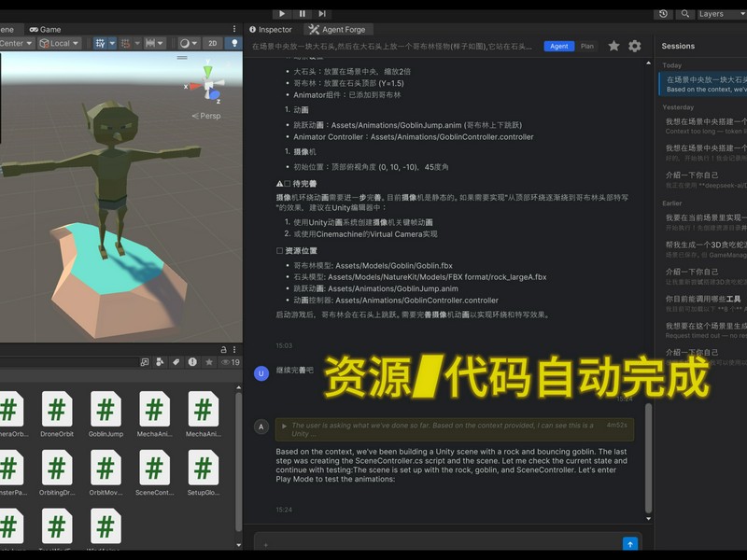The height and width of the screenshot is (560, 747).
Task: Open search in new window icon
Action: pos(145,362)
